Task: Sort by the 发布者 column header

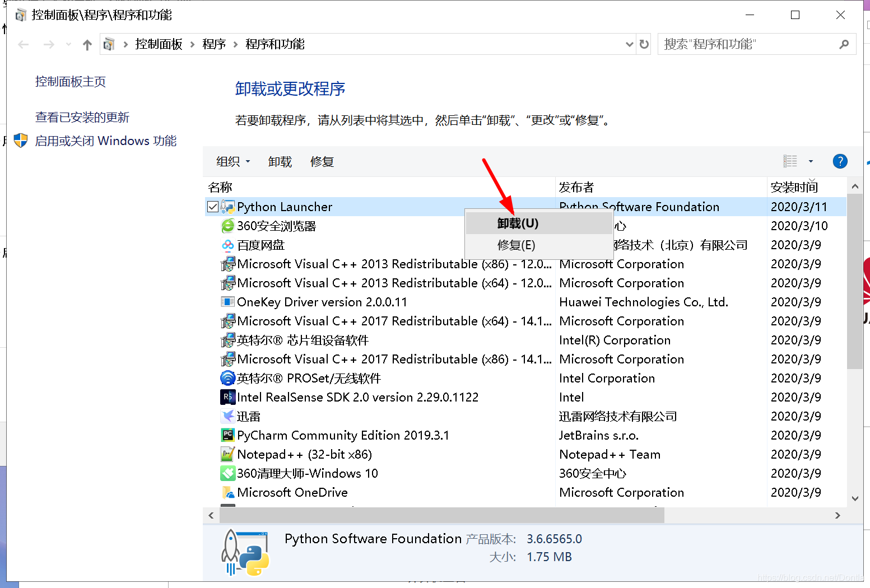Action: point(661,187)
